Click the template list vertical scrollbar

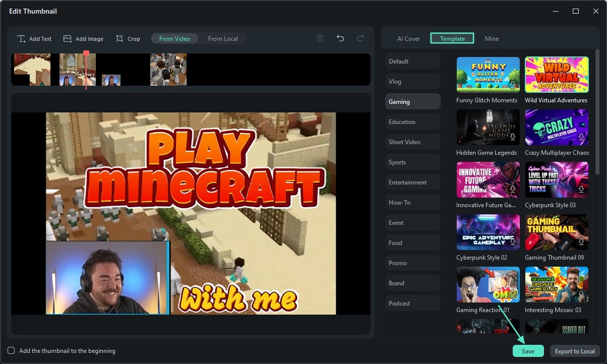(597, 112)
